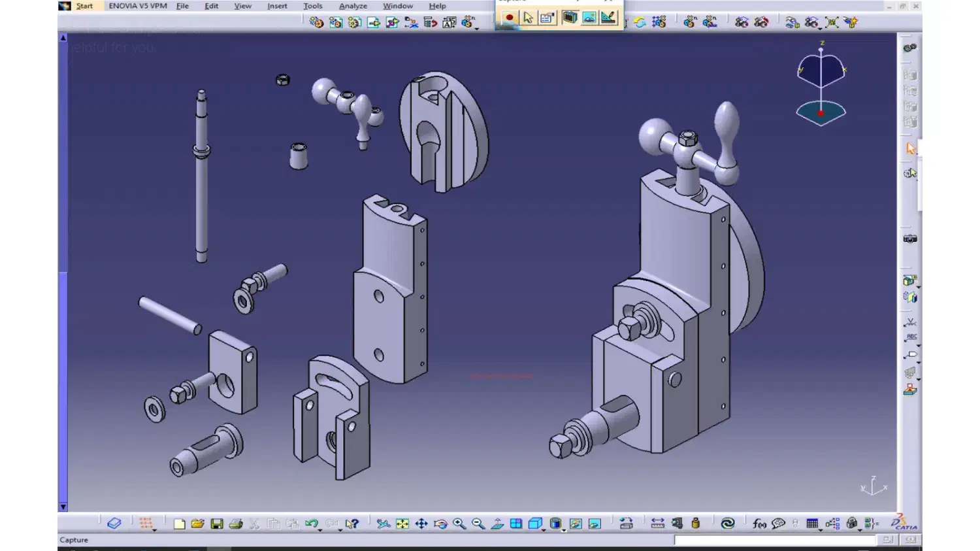Expand the View mode shading dropdown arrow
The width and height of the screenshot is (980, 551).
[x=564, y=530]
